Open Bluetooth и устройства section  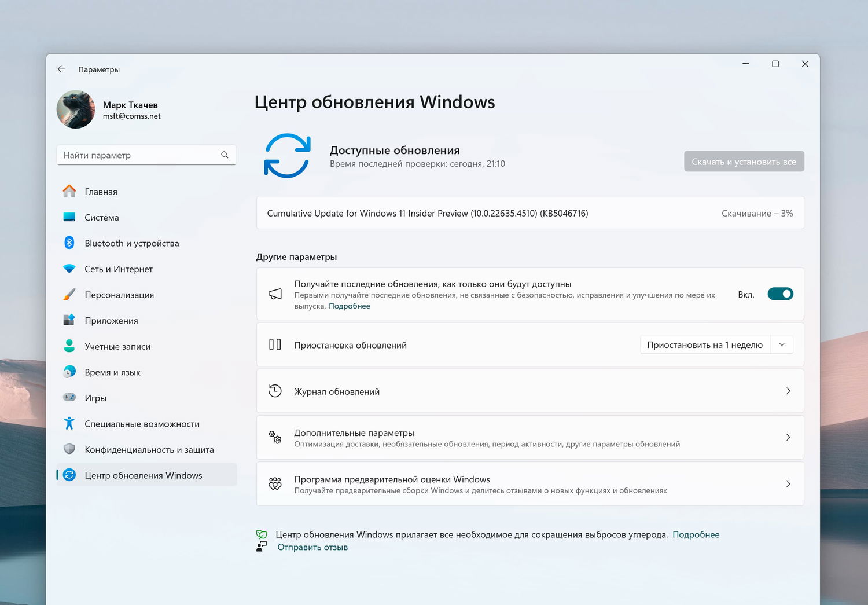(x=146, y=243)
